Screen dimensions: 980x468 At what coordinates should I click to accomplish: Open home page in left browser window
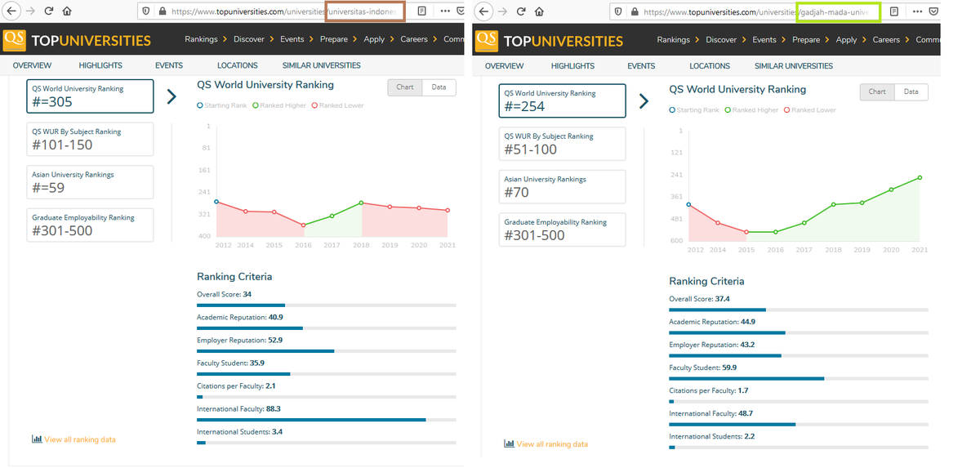pyautogui.click(x=67, y=11)
